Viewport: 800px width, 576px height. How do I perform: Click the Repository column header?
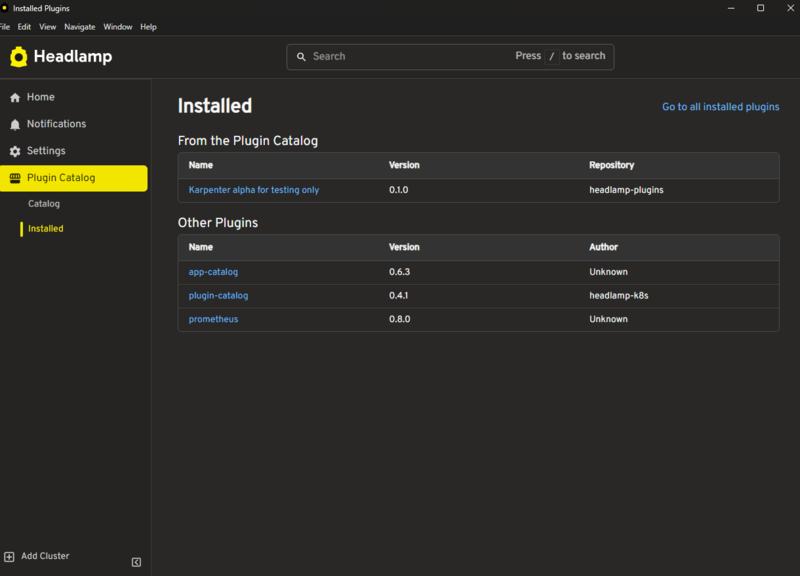click(x=611, y=165)
